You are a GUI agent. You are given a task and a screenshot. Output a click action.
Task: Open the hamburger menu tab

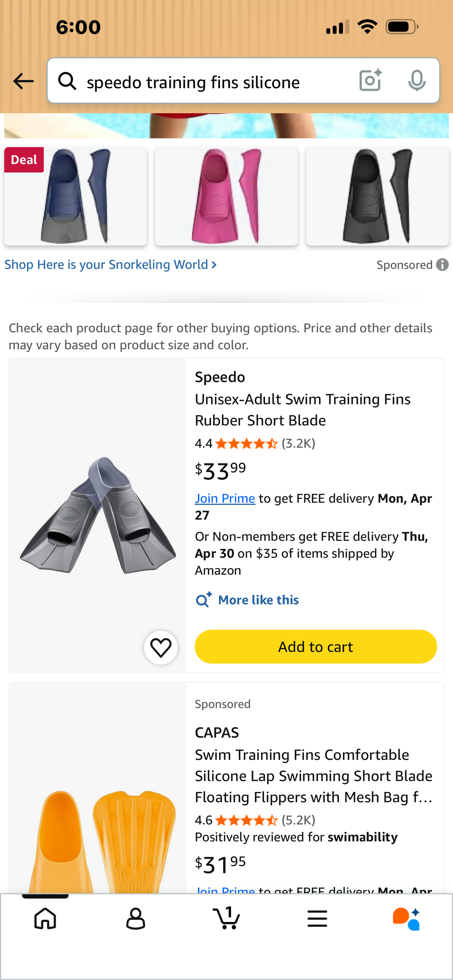pyautogui.click(x=317, y=919)
